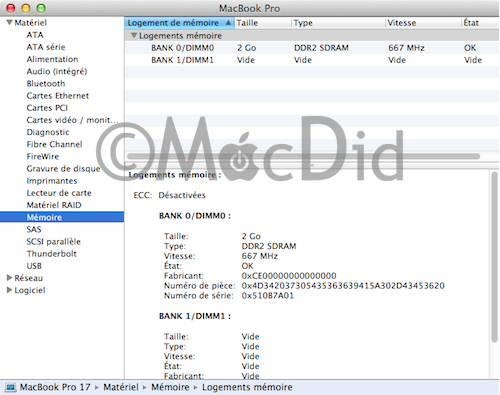This screenshot has height=395, width=500.
Task: Expand the Réseau section
Action: click(x=9, y=278)
